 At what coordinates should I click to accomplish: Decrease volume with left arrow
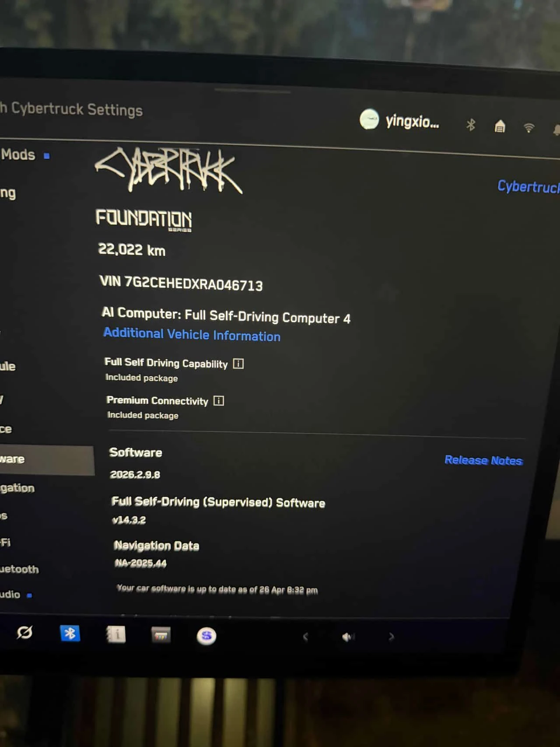point(305,637)
